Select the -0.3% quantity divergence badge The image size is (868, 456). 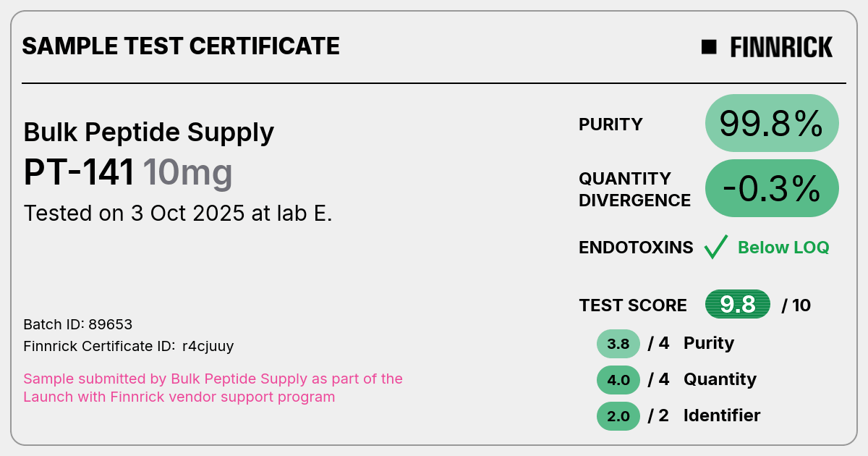[772, 188]
